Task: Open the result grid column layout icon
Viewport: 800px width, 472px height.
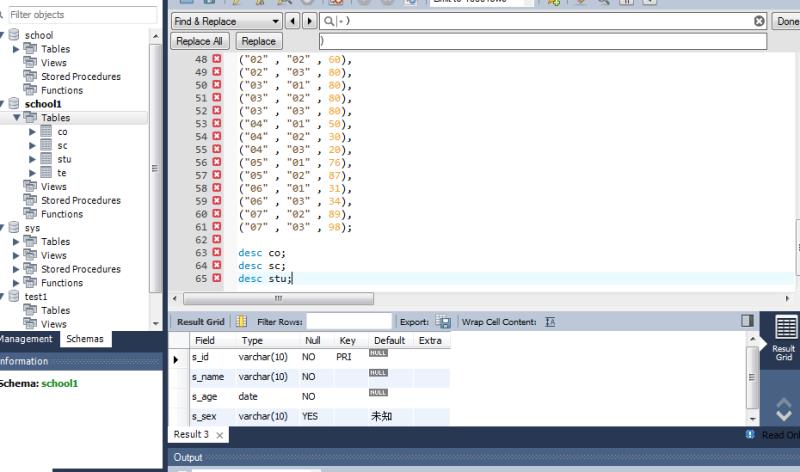Action: [241, 321]
